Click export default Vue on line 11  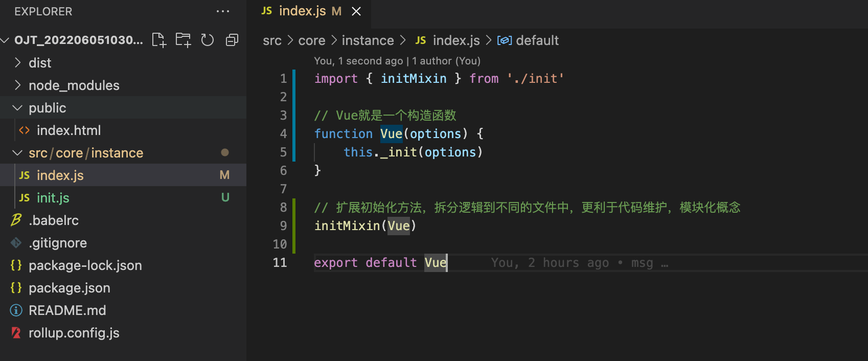(380, 262)
